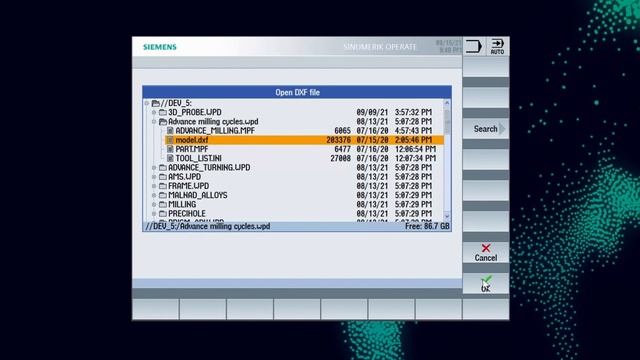Expand the ADVANCE_TURNING.WPD folder
This screenshot has height=360, width=640.
(154, 168)
